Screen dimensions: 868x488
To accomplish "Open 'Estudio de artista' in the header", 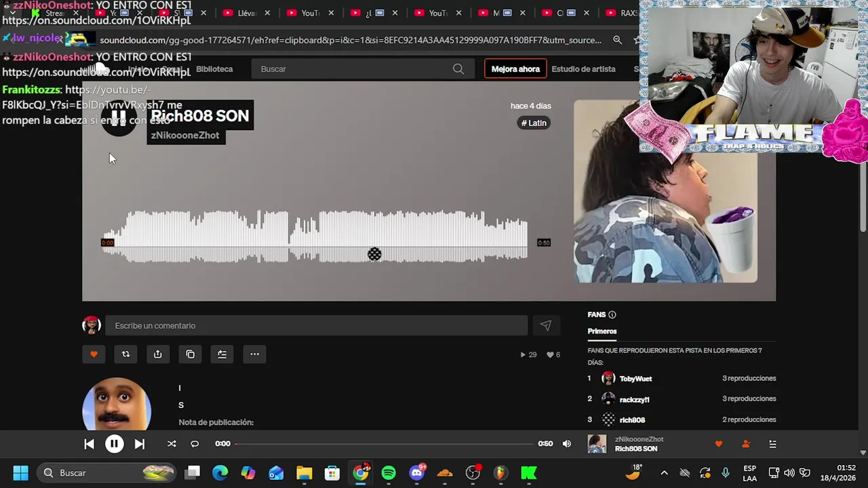I will [583, 69].
